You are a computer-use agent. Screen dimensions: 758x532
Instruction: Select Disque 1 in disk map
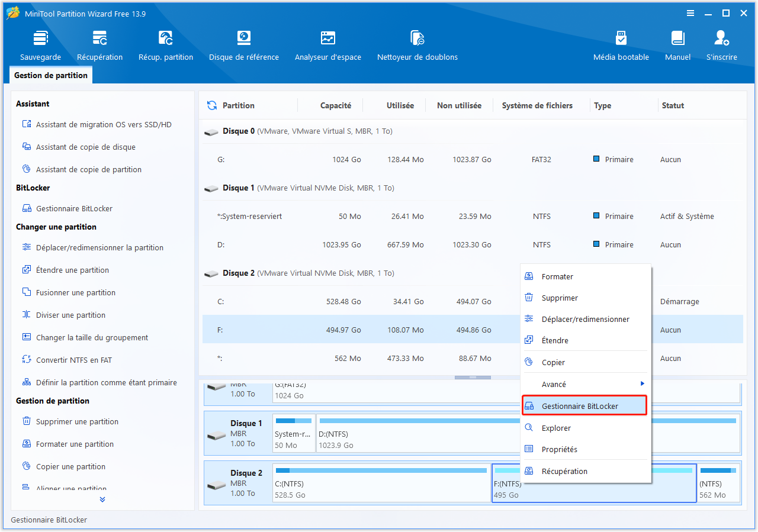coord(237,433)
